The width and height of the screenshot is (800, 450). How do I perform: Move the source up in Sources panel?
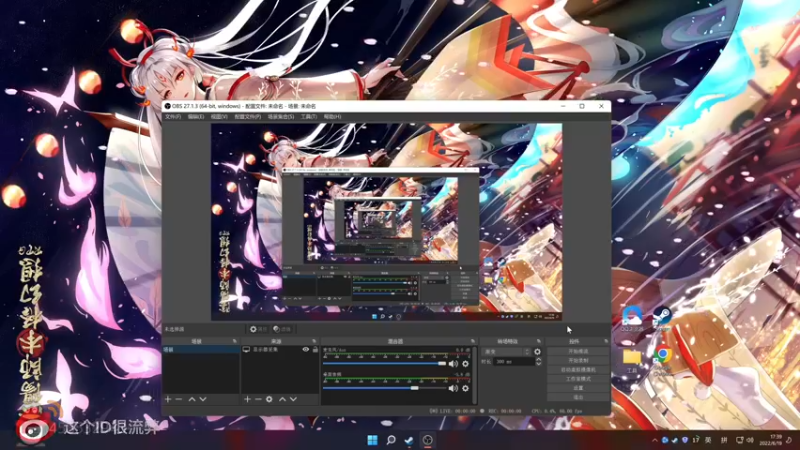(x=282, y=399)
